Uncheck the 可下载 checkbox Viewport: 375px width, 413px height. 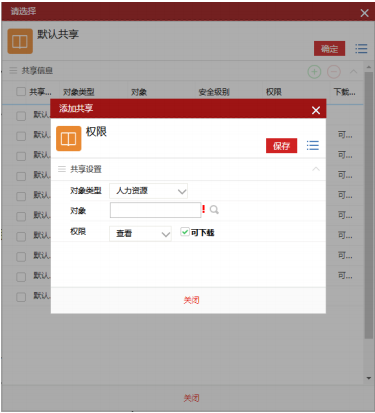coord(185,232)
